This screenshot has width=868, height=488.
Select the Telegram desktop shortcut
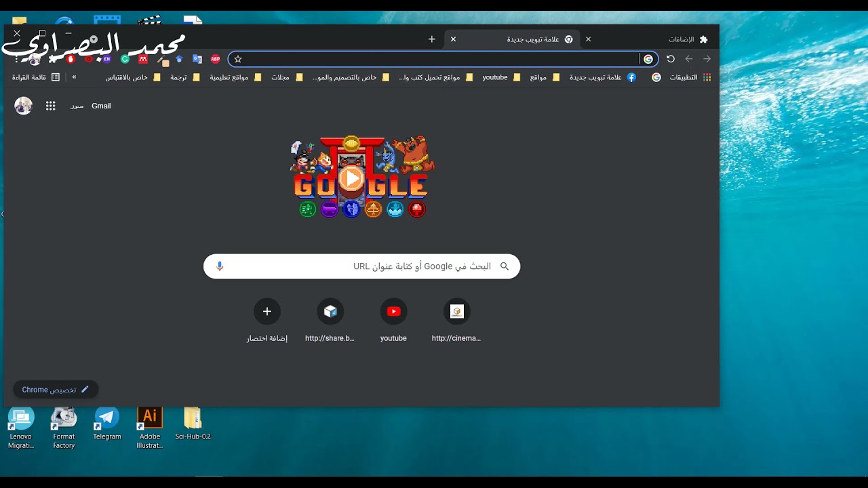(107, 424)
